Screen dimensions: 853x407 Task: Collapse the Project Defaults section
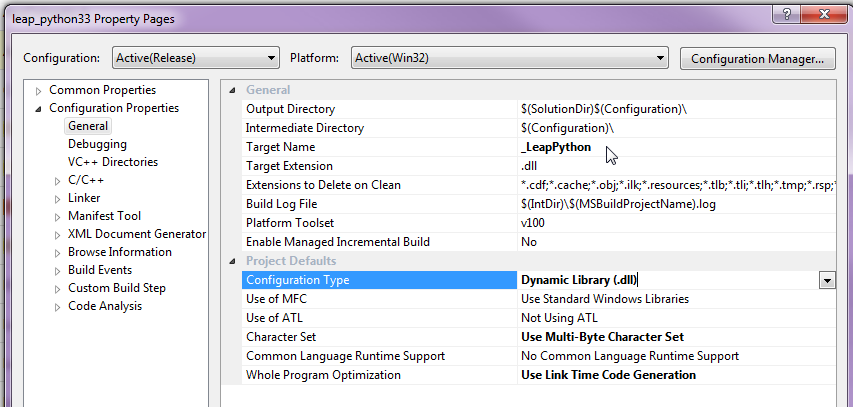[231, 262]
